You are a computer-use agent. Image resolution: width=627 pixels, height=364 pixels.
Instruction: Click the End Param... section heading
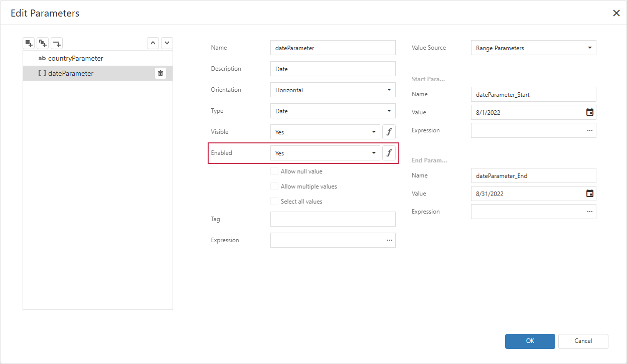(x=429, y=160)
